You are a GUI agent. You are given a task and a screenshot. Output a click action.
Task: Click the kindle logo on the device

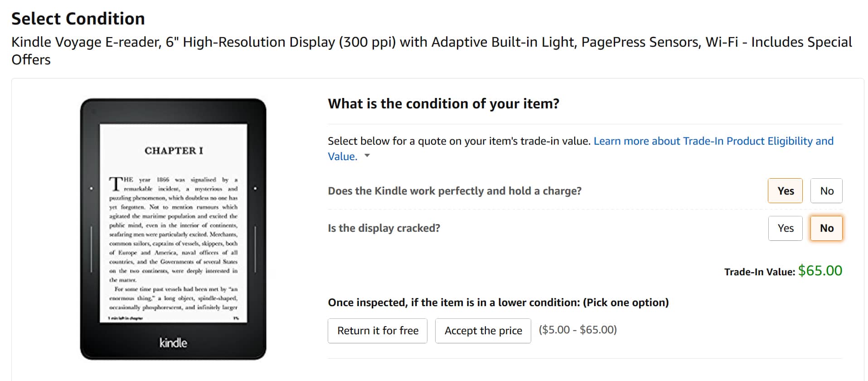[173, 342]
